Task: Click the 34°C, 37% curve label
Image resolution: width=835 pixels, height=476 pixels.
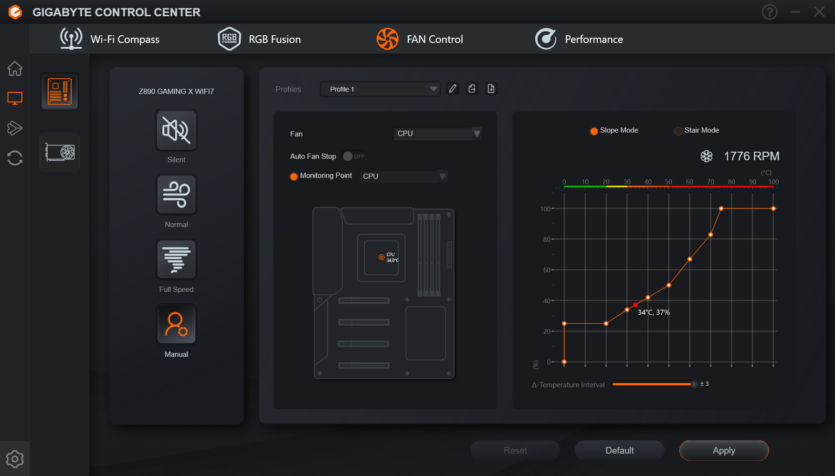Action: pos(653,313)
